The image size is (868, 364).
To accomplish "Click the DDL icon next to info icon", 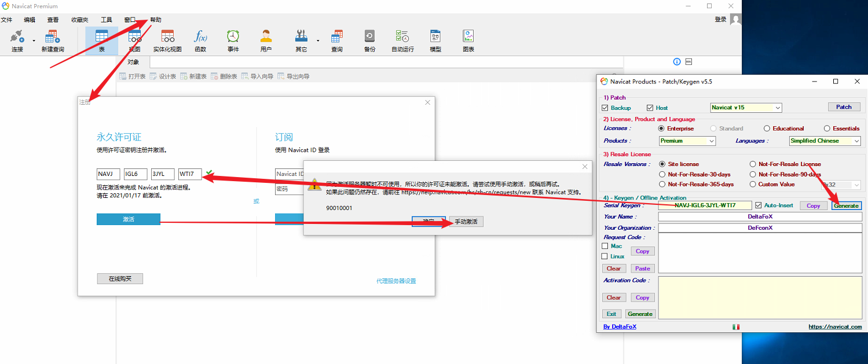I will [688, 62].
